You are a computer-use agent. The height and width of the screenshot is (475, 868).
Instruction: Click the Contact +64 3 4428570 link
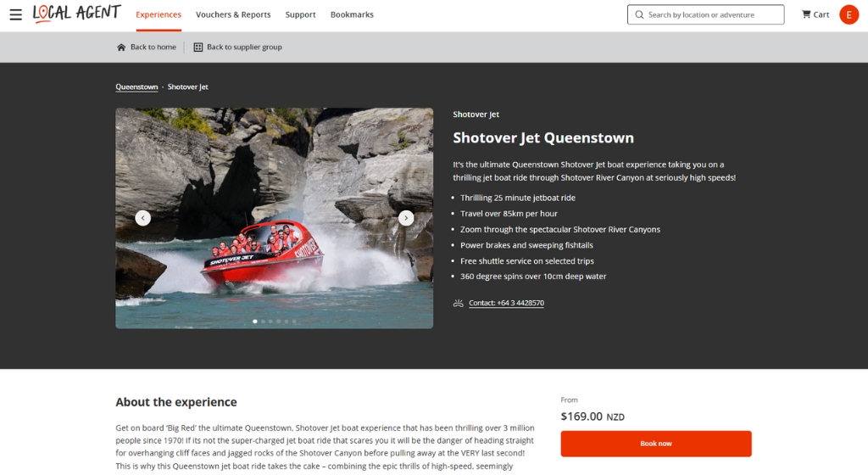(x=506, y=303)
